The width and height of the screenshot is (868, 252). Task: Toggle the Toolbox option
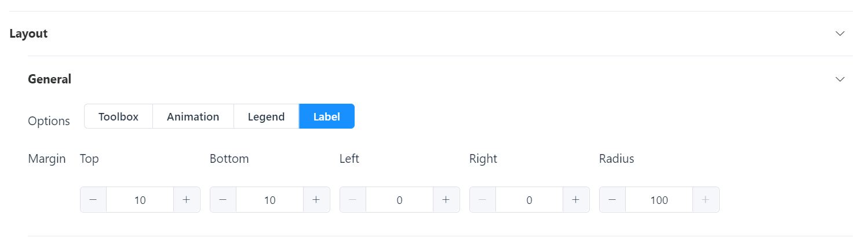pyautogui.click(x=118, y=116)
